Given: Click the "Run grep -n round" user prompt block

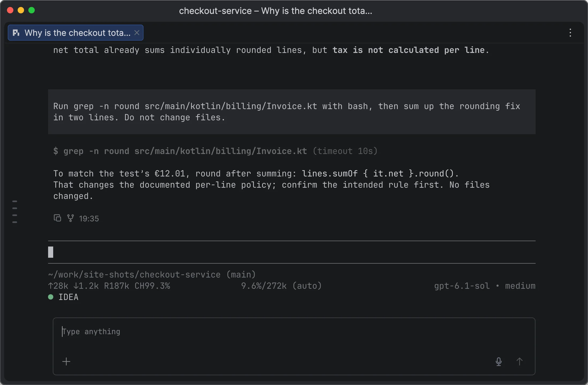Looking at the screenshot, I should point(292,112).
